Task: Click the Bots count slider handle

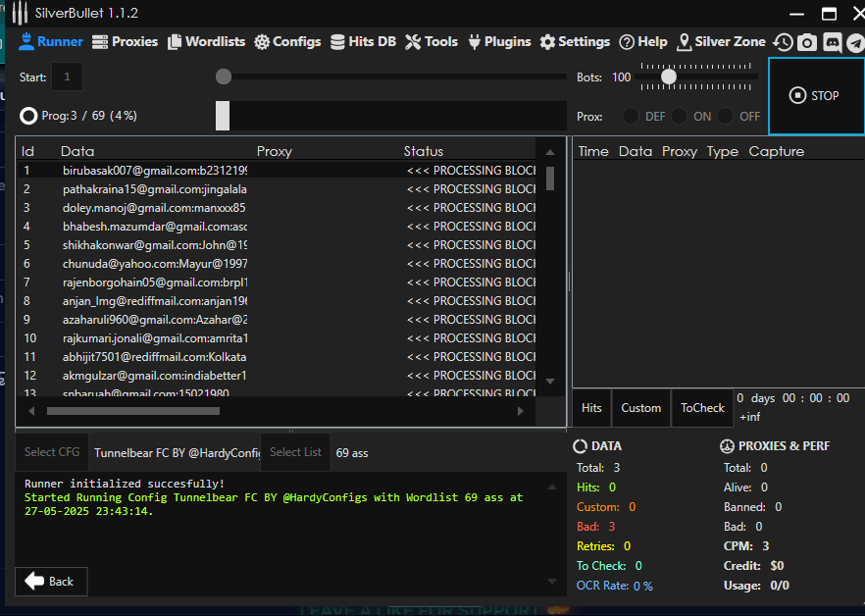Action: coord(669,77)
